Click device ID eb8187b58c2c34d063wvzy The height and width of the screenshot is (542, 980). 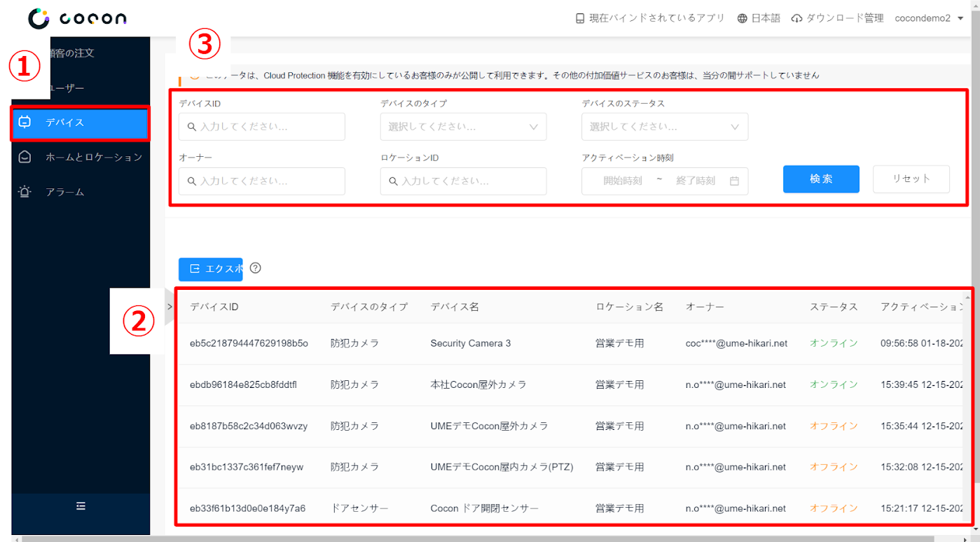[x=249, y=426]
